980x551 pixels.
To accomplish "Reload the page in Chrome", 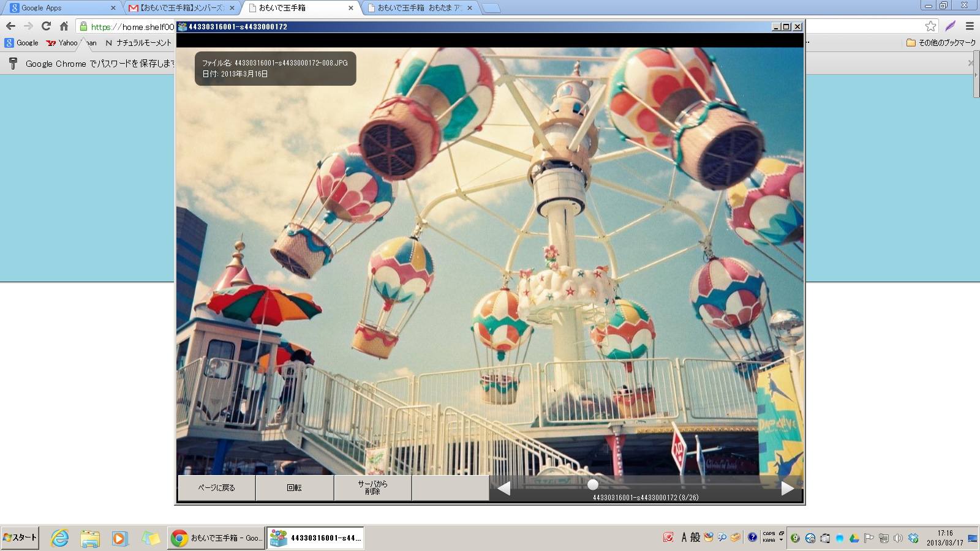I will (x=46, y=26).
